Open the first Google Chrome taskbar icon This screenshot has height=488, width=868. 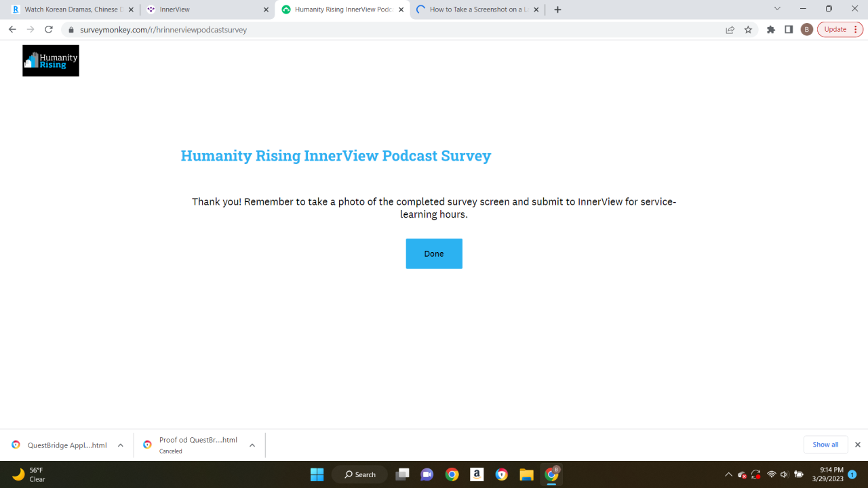click(x=452, y=474)
